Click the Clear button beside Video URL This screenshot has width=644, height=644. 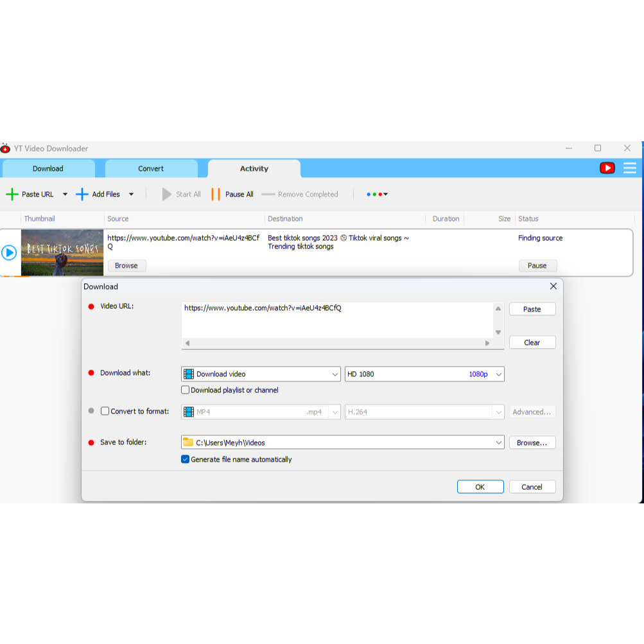pyautogui.click(x=532, y=343)
